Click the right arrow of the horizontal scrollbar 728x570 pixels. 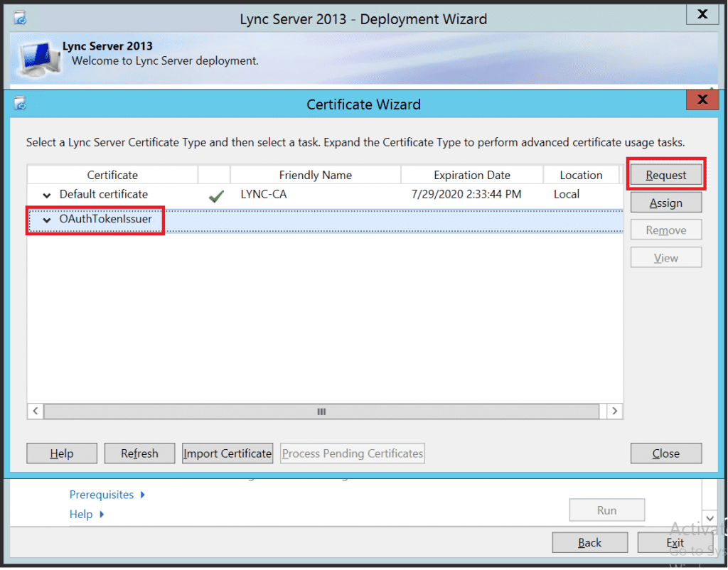pos(614,411)
